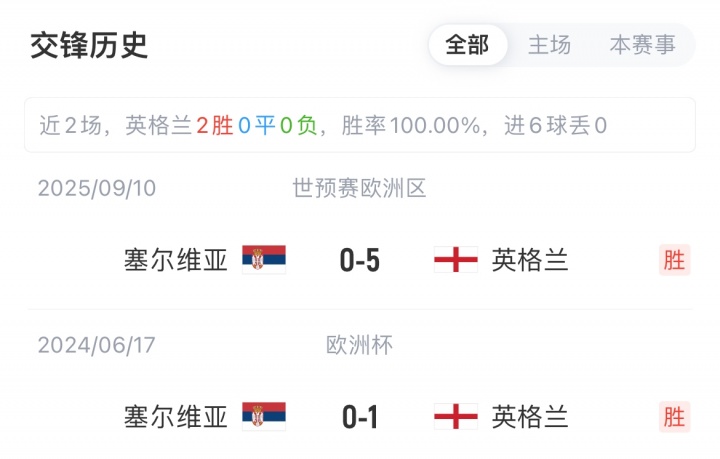
Task: Click the 交锋历史 section heading
Action: pyautogui.click(x=89, y=45)
